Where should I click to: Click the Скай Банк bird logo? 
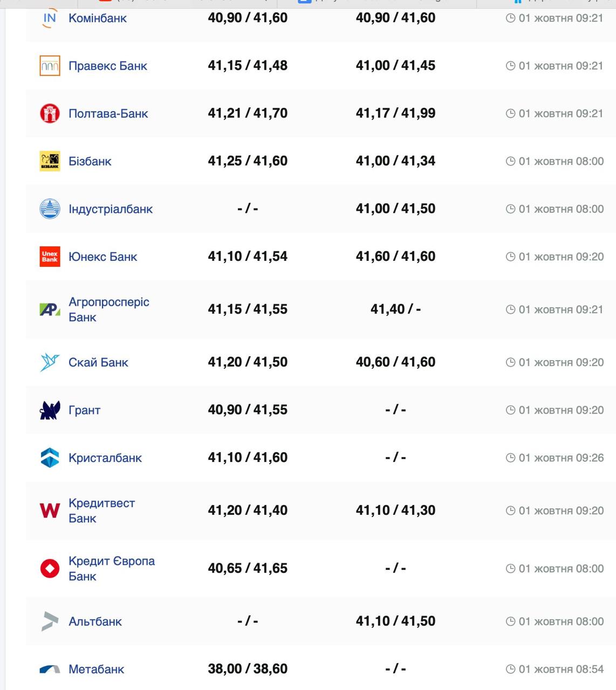pyautogui.click(x=50, y=362)
